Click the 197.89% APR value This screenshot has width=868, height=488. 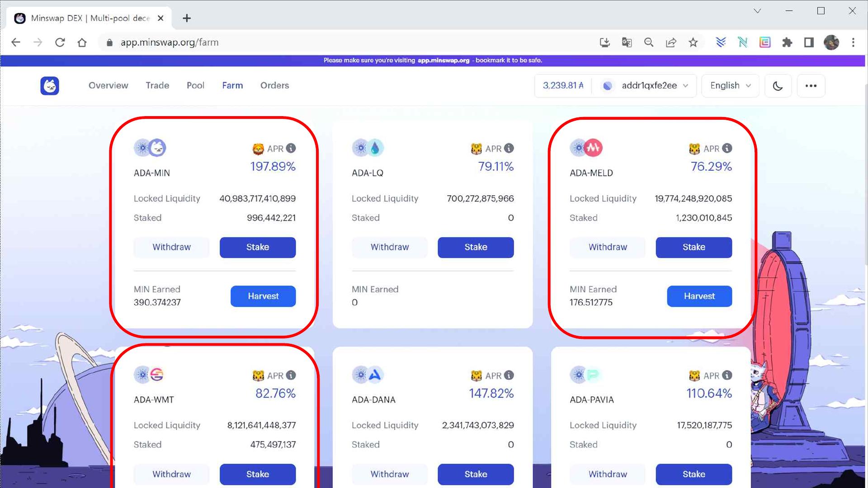(273, 166)
